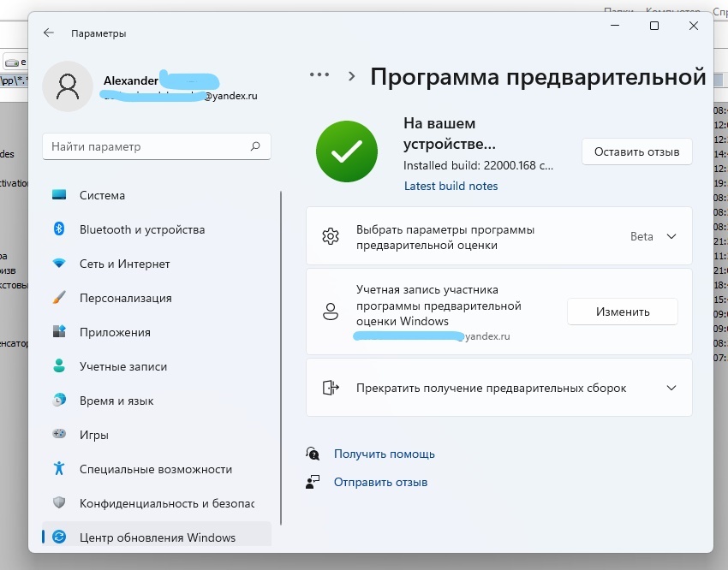
Task: Click the person icon in Insider account card
Action: pos(331,312)
